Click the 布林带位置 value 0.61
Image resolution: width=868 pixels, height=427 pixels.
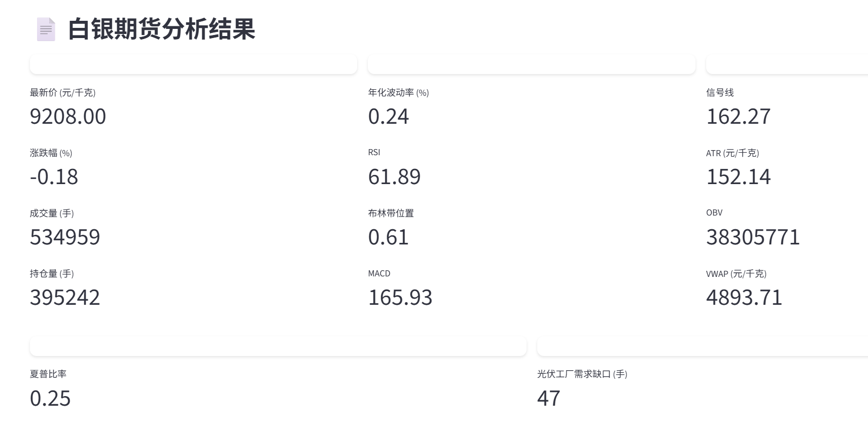point(389,237)
